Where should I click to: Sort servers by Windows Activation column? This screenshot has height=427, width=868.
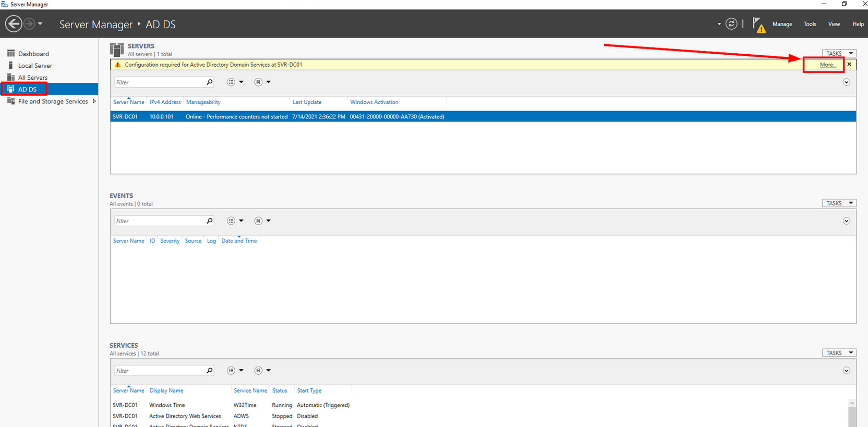(374, 102)
